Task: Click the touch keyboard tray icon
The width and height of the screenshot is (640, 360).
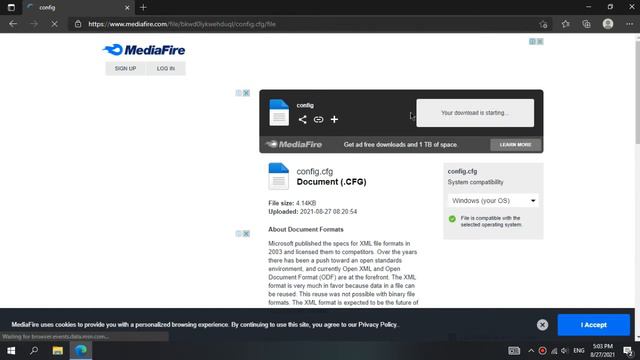Action: [514, 351]
